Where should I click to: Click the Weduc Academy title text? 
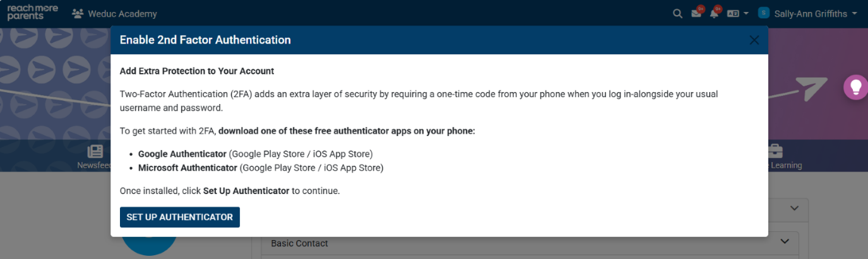[123, 13]
